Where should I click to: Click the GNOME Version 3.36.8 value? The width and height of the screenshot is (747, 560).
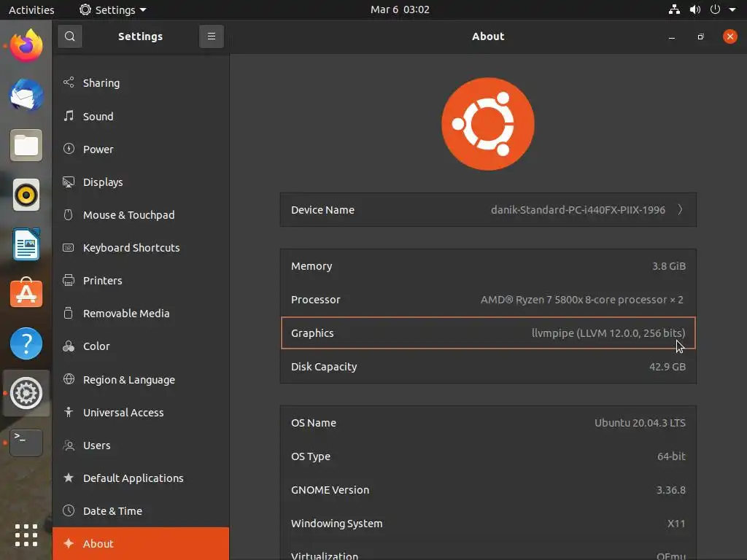point(671,489)
